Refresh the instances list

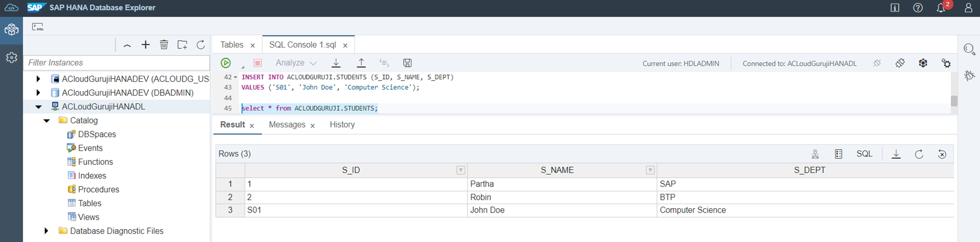pos(200,45)
